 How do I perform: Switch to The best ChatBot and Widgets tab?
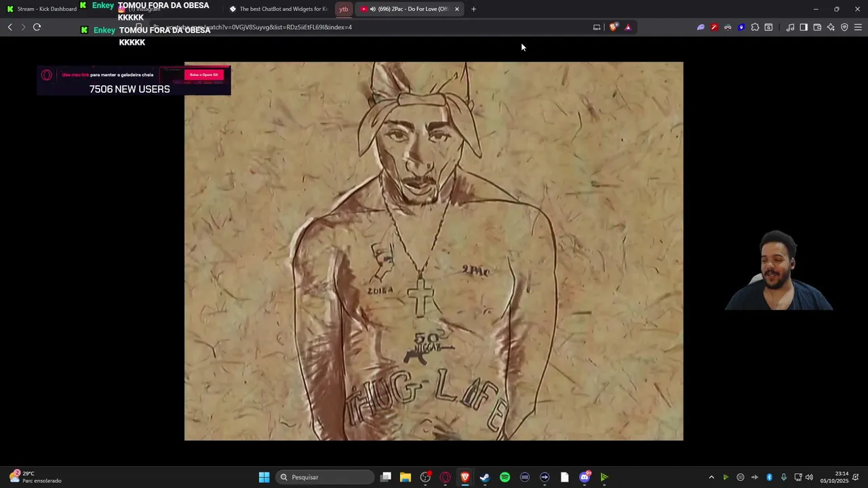[278, 9]
